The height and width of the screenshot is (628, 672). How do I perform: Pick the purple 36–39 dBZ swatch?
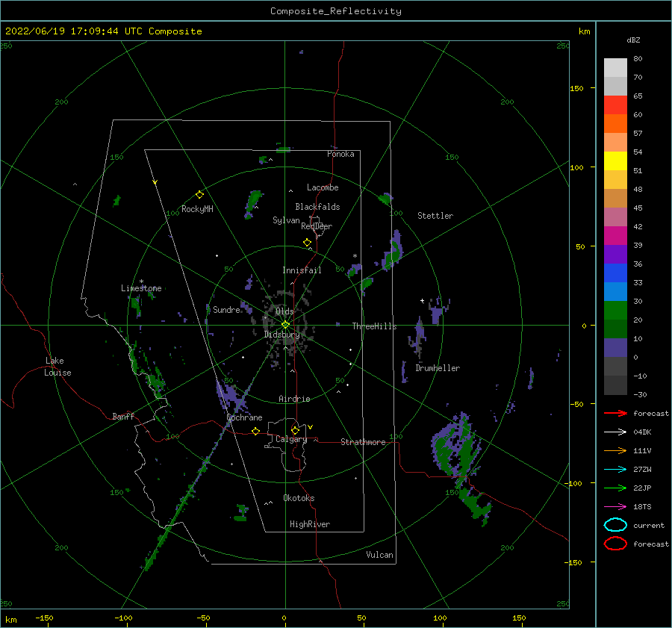[x=615, y=255]
